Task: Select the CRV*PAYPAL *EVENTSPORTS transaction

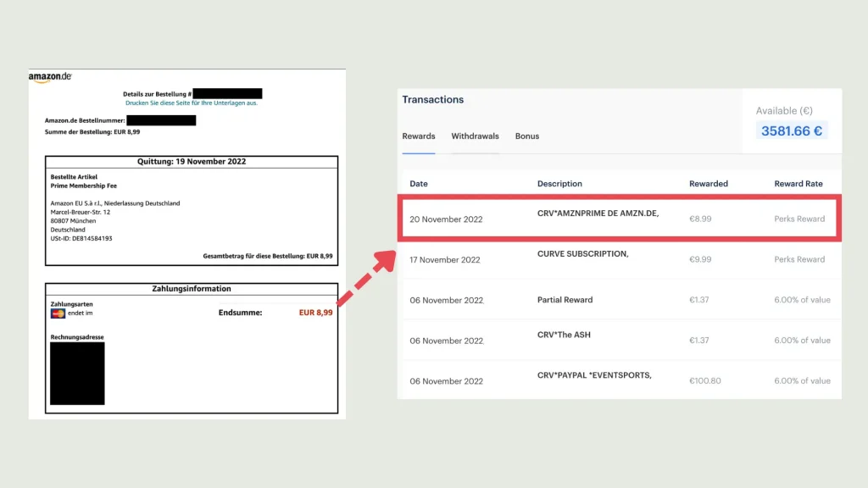Action: tap(593, 375)
